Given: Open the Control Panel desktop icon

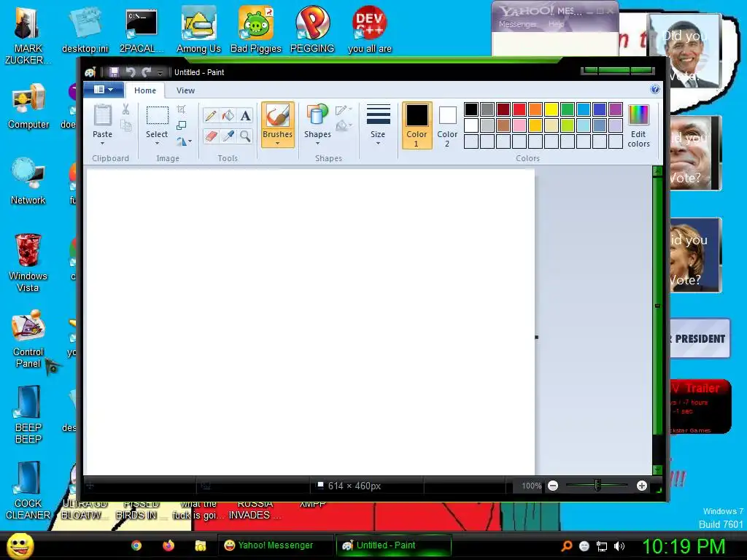Looking at the screenshot, I should coord(28,338).
